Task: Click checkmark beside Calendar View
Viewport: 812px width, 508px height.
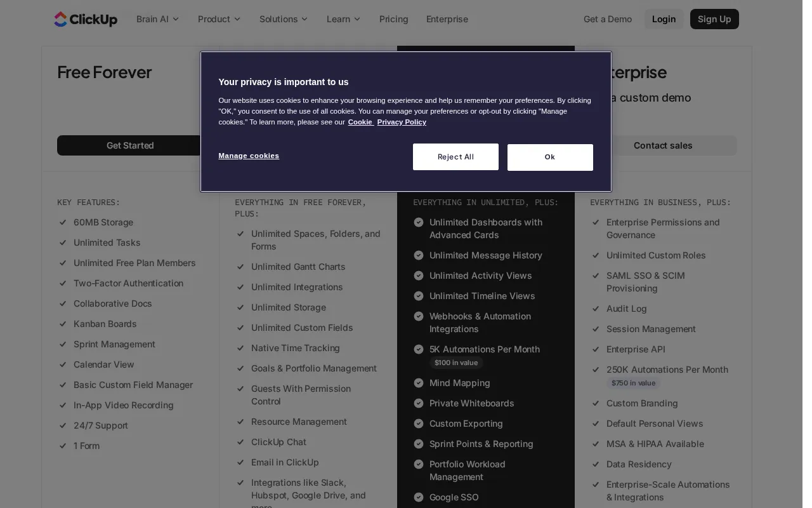Action: (63, 364)
